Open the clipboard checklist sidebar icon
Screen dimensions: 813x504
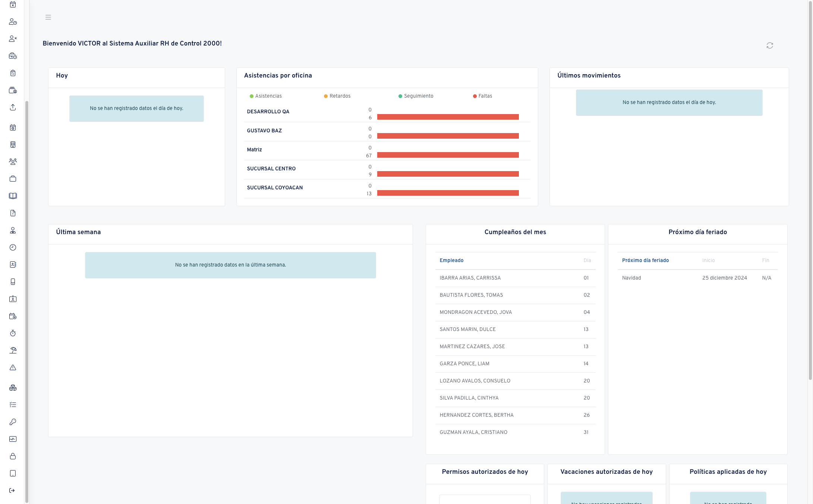13,73
